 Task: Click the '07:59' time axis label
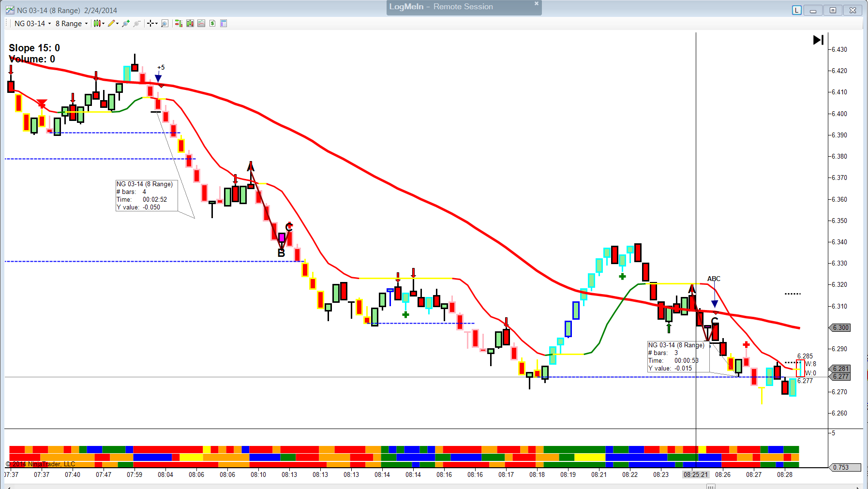tap(135, 474)
